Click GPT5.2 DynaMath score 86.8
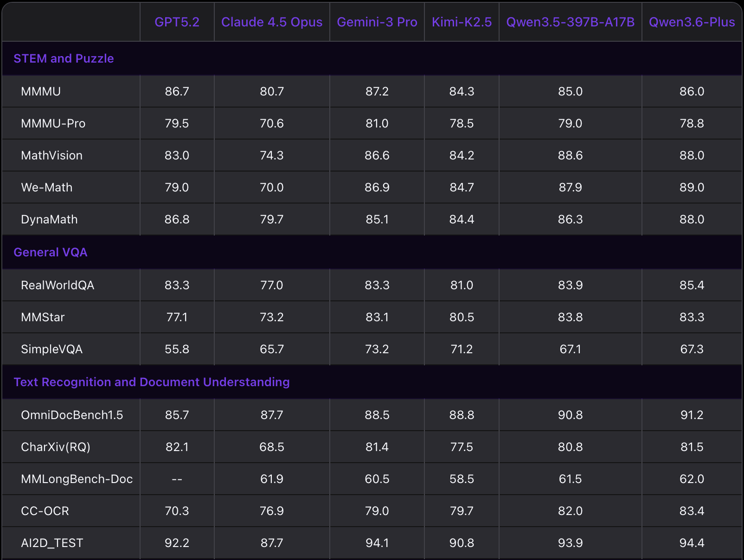The image size is (744, 560). pyautogui.click(x=177, y=219)
